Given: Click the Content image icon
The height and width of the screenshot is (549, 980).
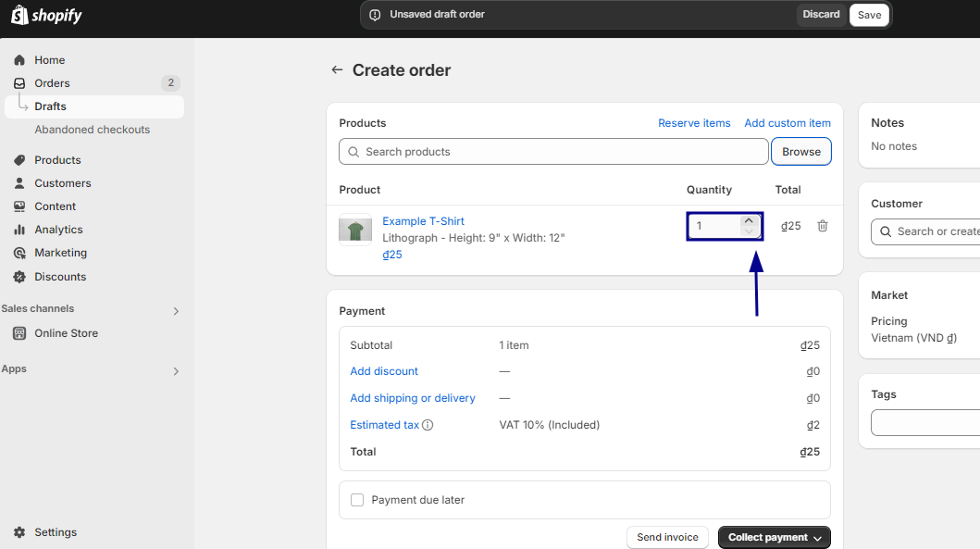Looking at the screenshot, I should tap(19, 206).
